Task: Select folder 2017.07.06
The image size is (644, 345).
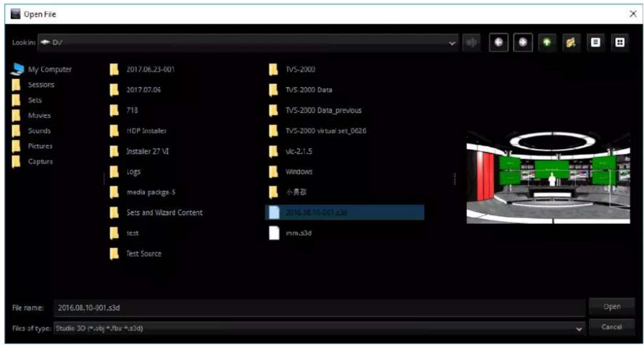Action: [135, 90]
